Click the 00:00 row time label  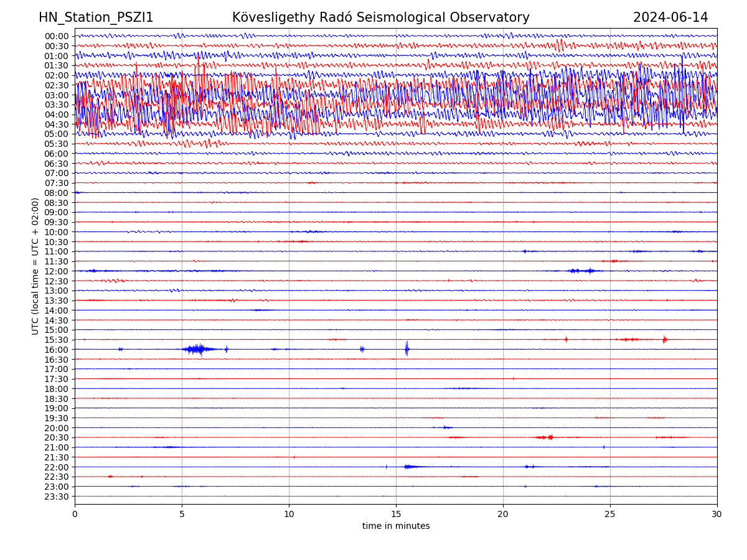coord(57,36)
